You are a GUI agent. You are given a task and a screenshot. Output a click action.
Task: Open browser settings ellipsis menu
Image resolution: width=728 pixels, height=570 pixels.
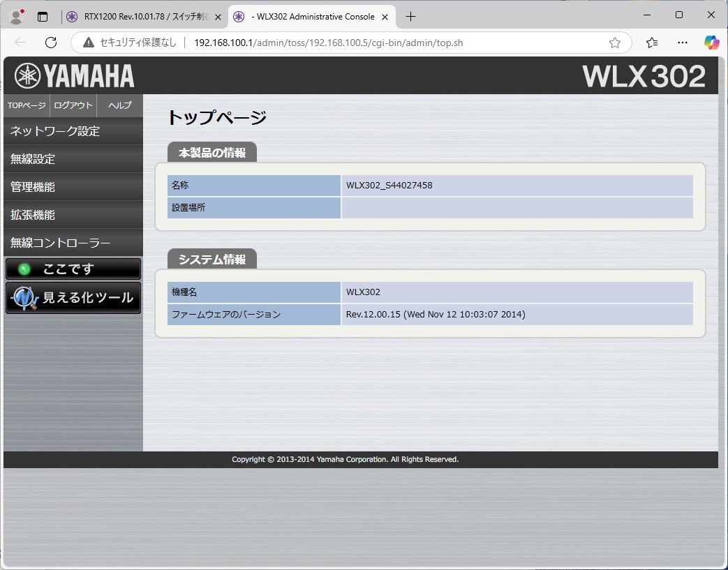683,43
